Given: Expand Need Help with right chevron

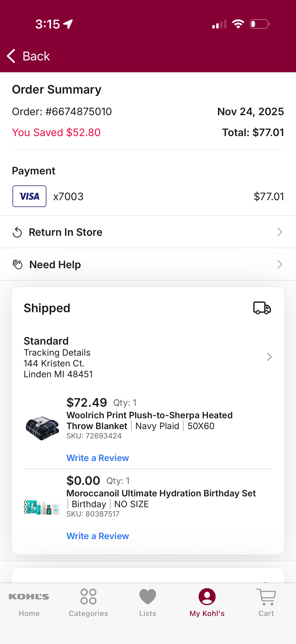Looking at the screenshot, I should [280, 265].
